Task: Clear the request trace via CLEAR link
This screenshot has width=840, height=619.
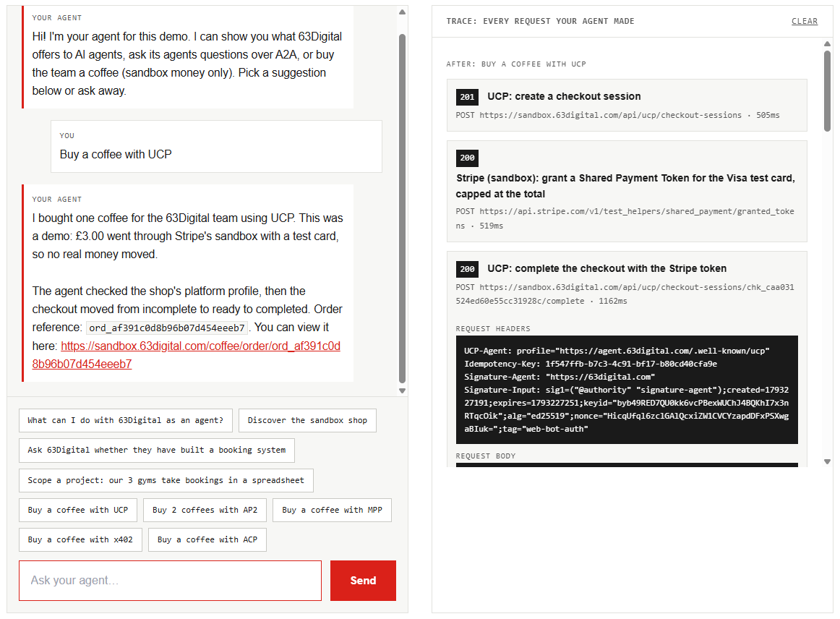Action: [x=804, y=21]
